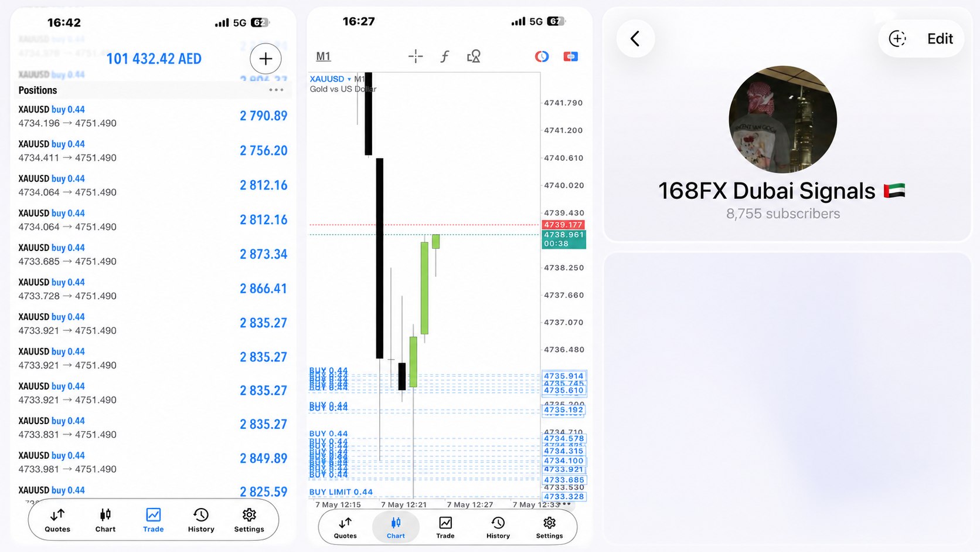980x552 pixels.
Task: Open the indicators function icon
Action: pos(445,56)
